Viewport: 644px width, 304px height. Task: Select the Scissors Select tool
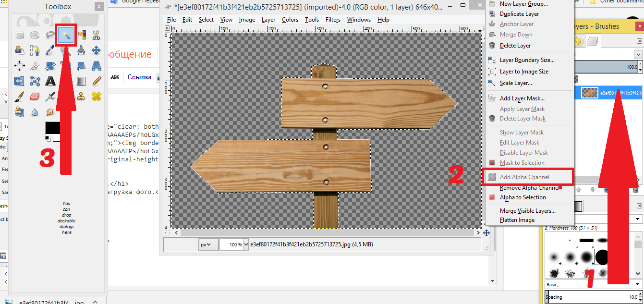pyautogui.click(x=96, y=35)
